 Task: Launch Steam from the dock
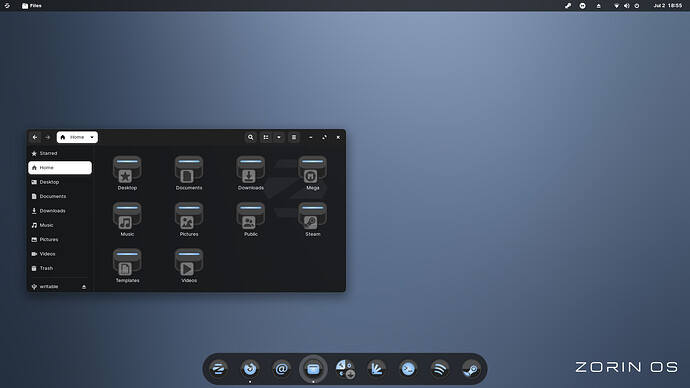(471, 369)
